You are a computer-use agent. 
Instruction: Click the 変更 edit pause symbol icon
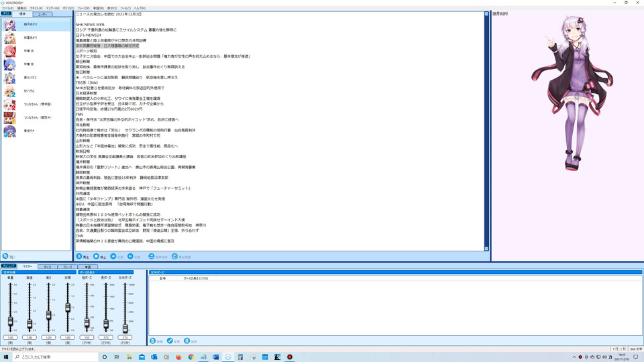[170, 341]
